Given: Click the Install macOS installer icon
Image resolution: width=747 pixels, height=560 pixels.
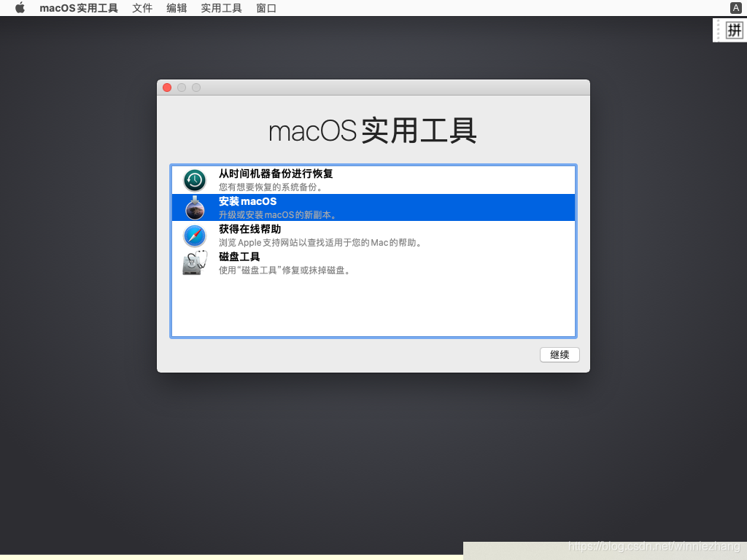Looking at the screenshot, I should coord(195,208).
